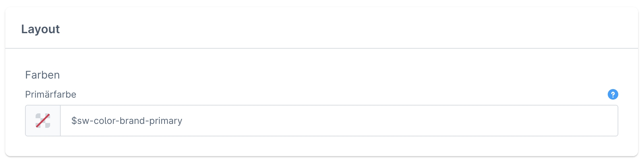Click the red-slashed transparent color preview
644x163 pixels.
[x=43, y=121]
